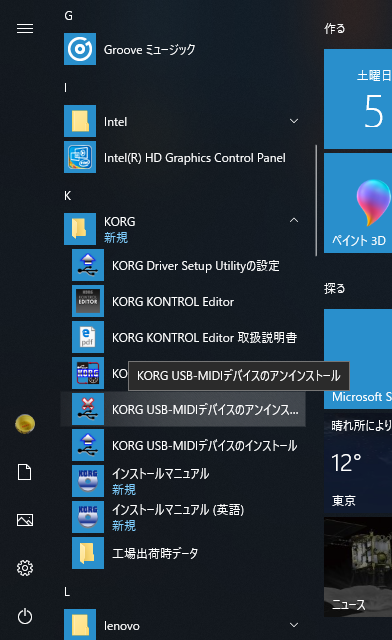Click the lenovo folder label

tap(122, 626)
